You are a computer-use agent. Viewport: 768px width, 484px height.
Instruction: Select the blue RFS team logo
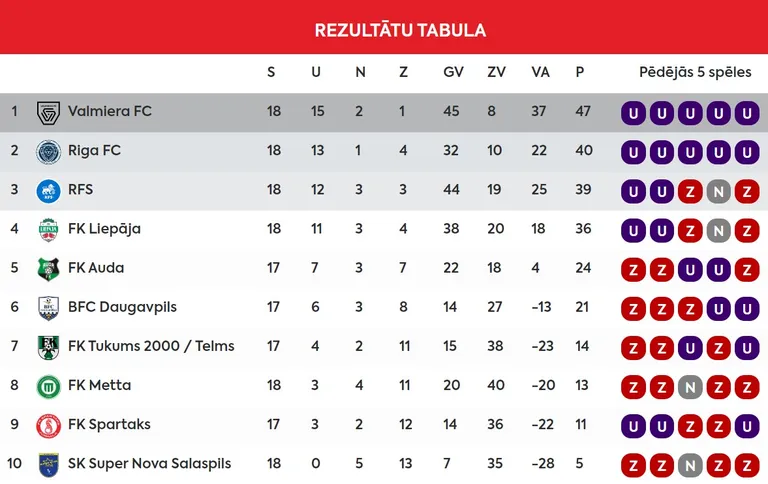(x=48, y=191)
